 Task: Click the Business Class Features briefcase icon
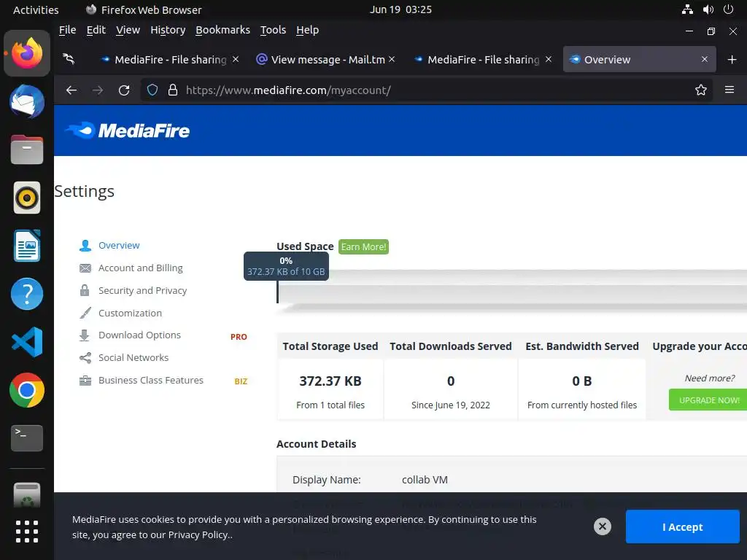pos(85,381)
